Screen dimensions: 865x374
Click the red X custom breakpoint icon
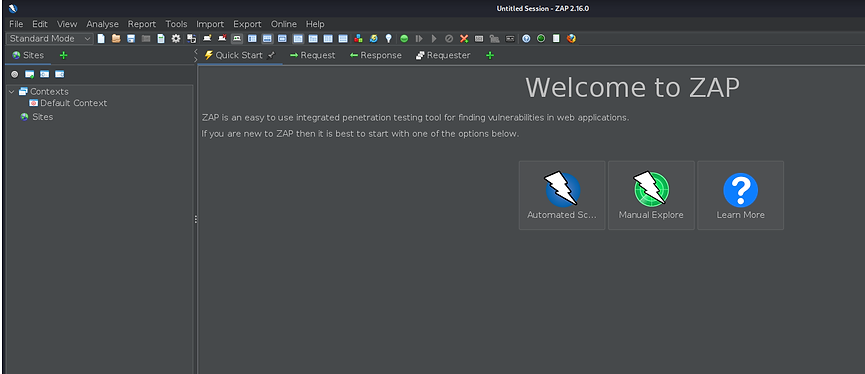click(x=464, y=39)
